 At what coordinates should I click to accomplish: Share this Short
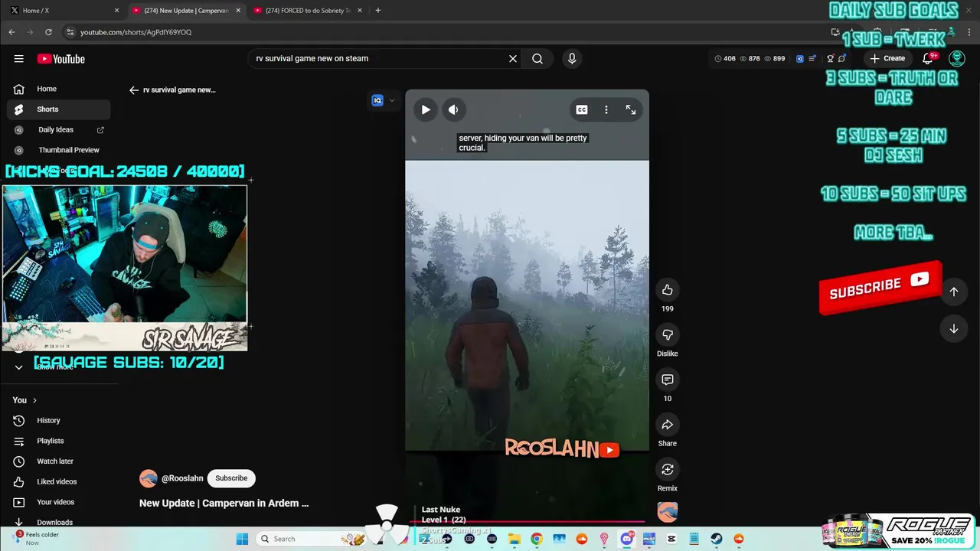tap(667, 425)
